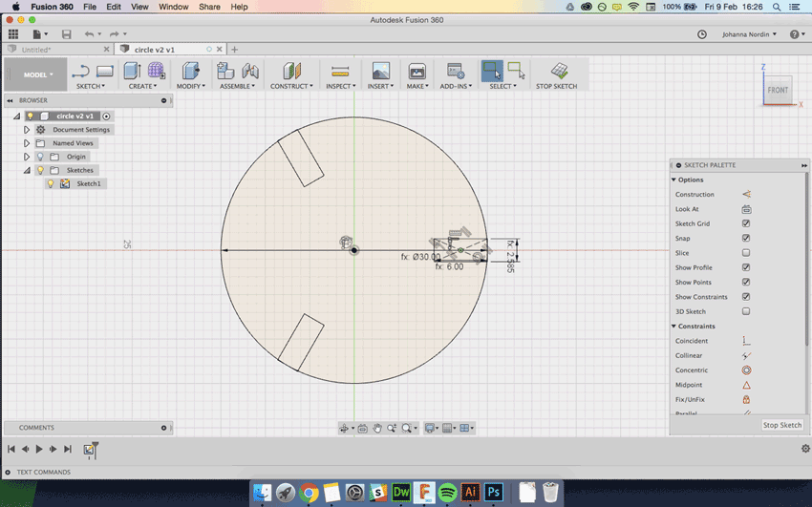Expand the Named Views tree node
Viewport: 812px width, 507px height.
click(x=27, y=143)
